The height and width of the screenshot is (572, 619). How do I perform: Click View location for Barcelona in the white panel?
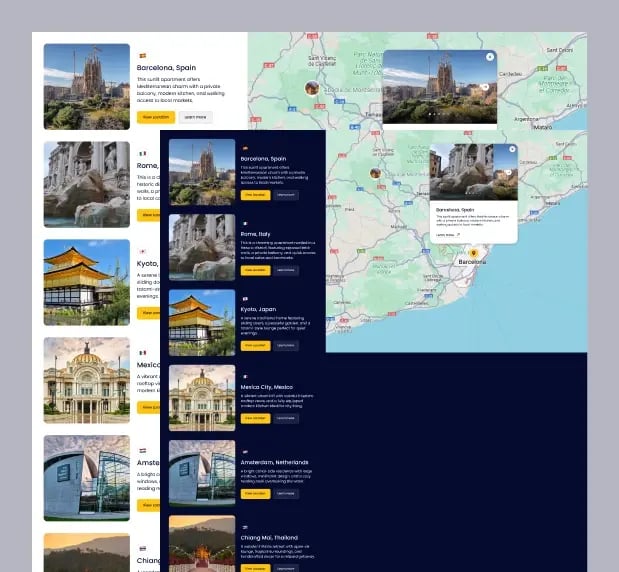click(x=156, y=117)
